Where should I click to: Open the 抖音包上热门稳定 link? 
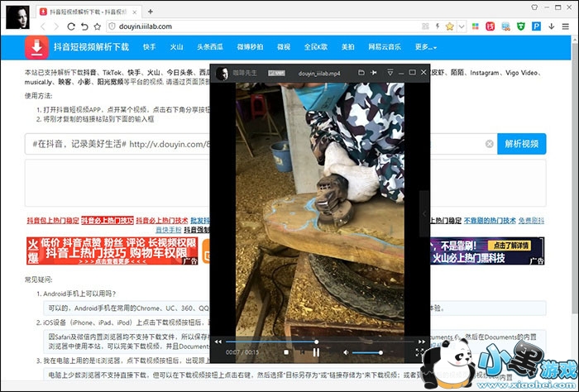(53, 220)
